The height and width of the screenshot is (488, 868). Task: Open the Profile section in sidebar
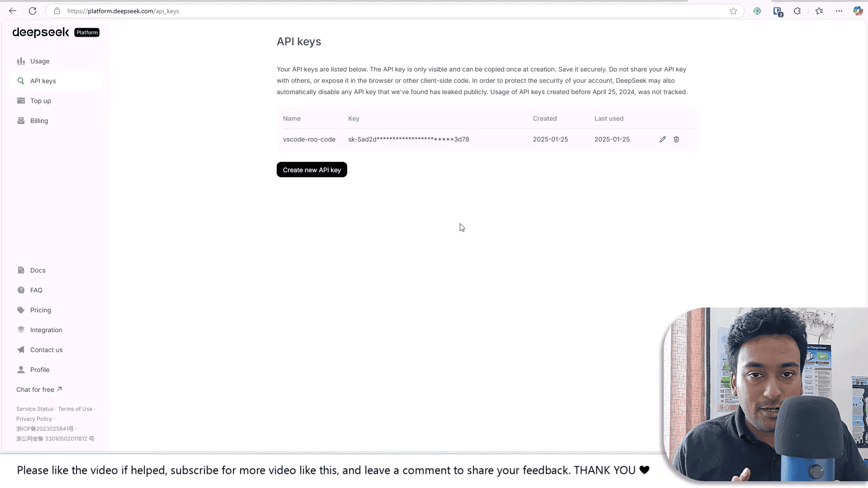40,370
